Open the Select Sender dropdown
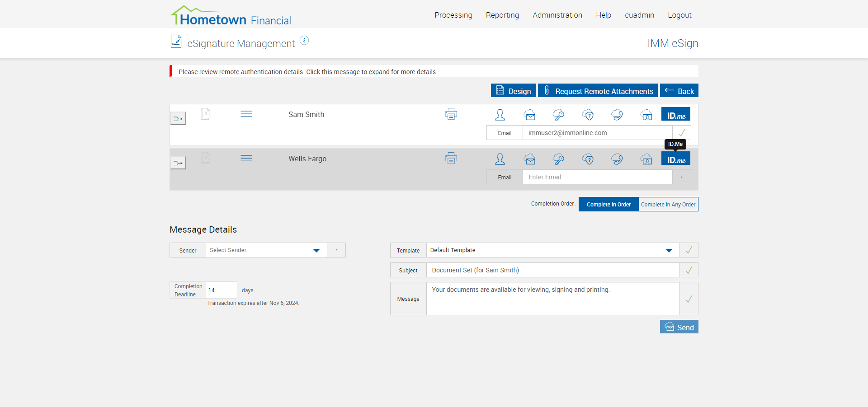868x407 pixels. point(266,250)
